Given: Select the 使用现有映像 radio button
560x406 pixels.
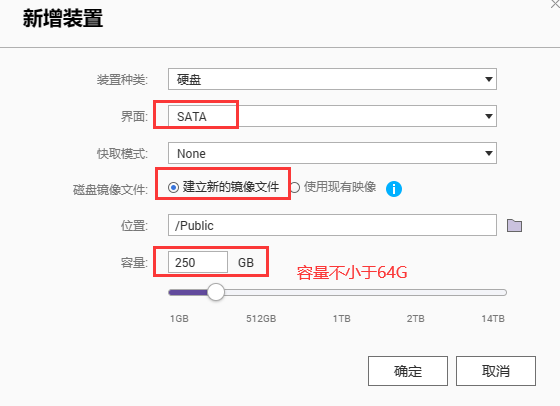Looking at the screenshot, I should [295, 187].
